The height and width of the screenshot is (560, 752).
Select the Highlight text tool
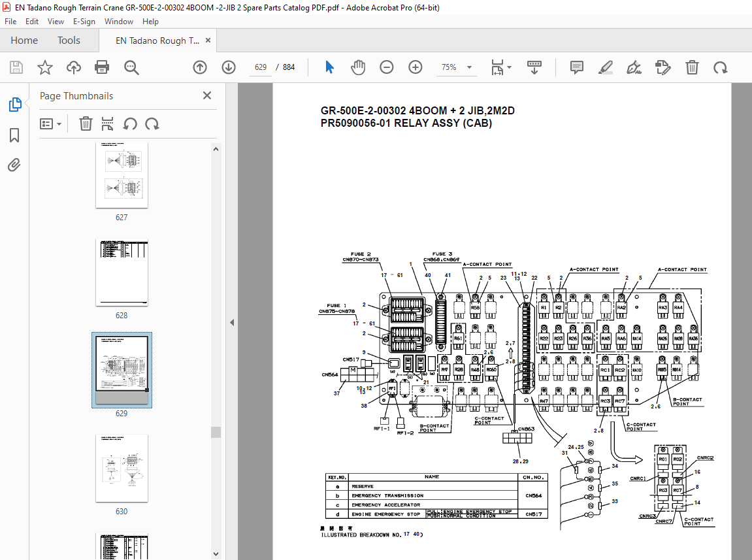point(605,67)
